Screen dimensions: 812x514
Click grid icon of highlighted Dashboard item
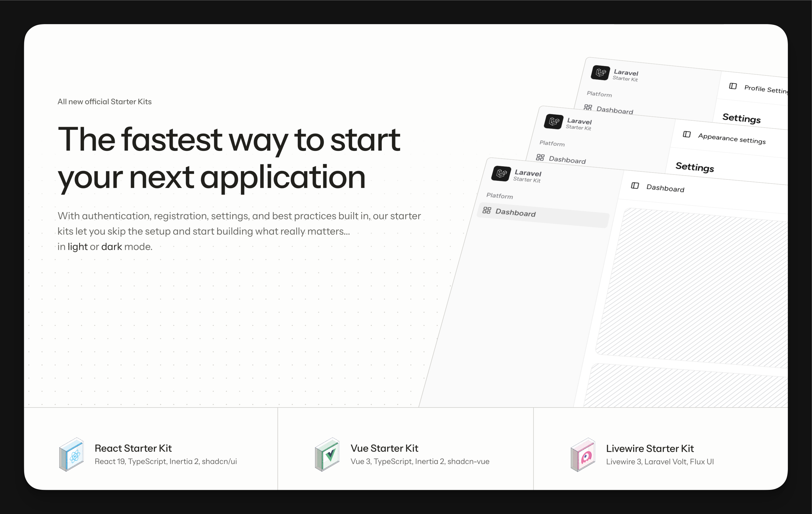(x=487, y=210)
